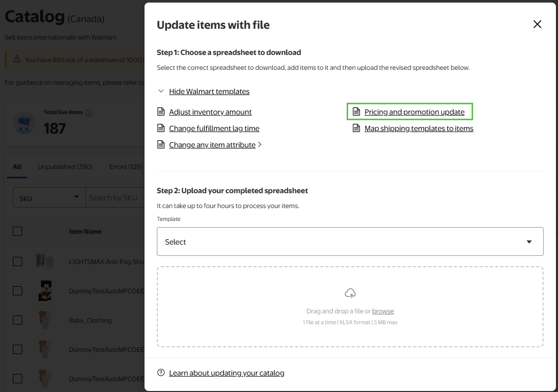The height and width of the screenshot is (392, 558).
Task: Open Learn about updating your catalog link
Action: pos(226,373)
